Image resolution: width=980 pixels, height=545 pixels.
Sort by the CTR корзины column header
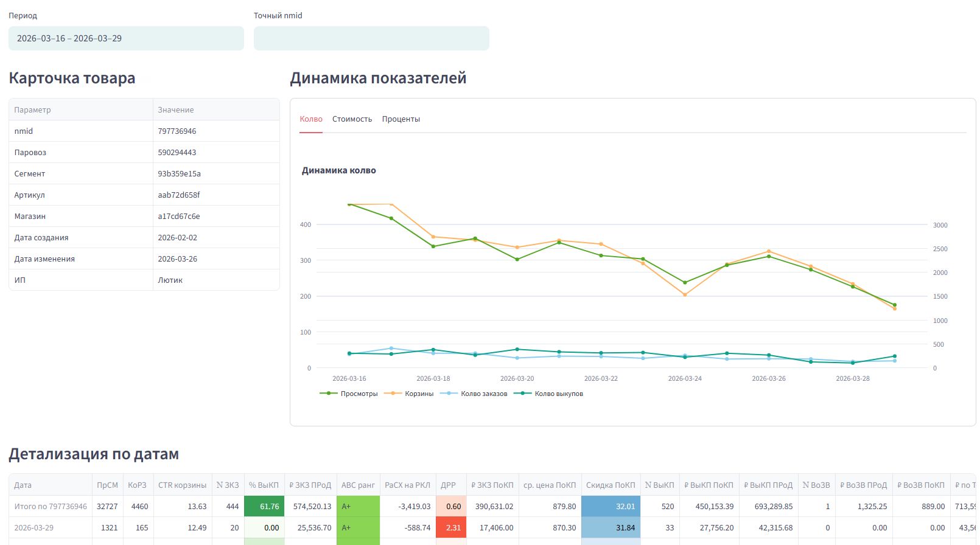(x=183, y=485)
